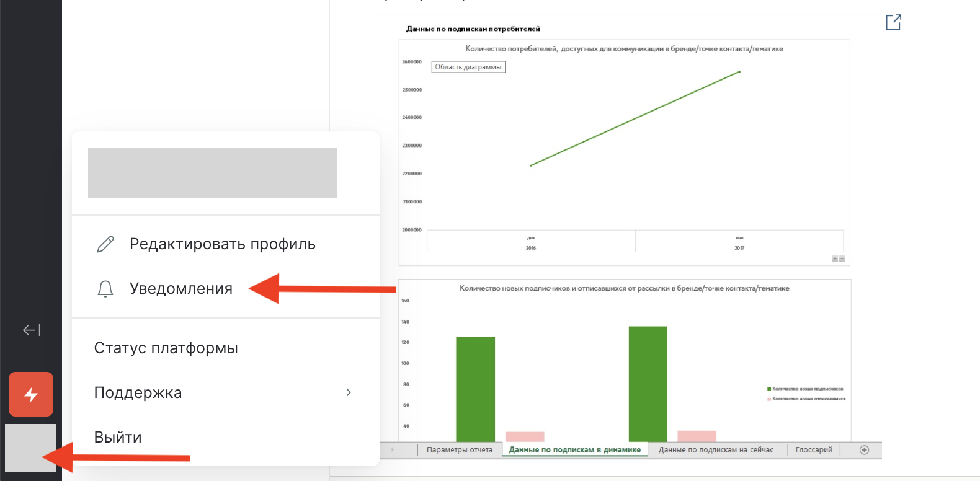Click the 2016 axis label
The width and height of the screenshot is (980, 481).
[531, 248]
